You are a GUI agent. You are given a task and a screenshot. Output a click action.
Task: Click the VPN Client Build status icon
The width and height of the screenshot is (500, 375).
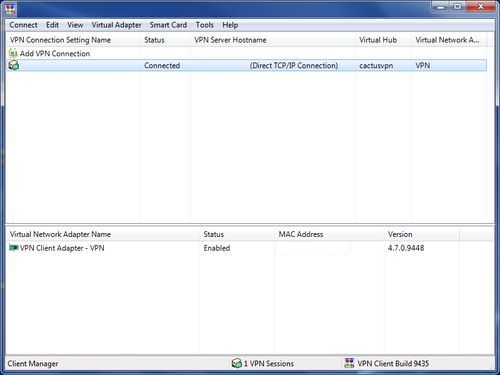(x=349, y=363)
